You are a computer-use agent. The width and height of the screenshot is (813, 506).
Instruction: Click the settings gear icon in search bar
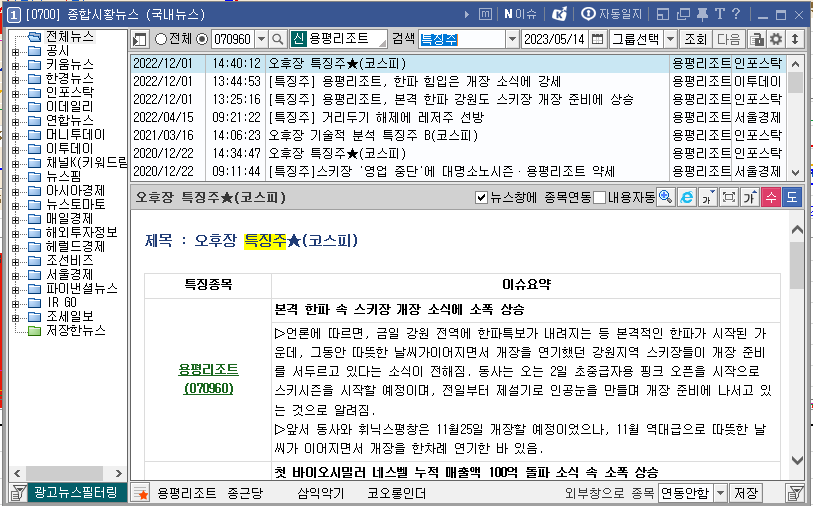tap(776, 39)
